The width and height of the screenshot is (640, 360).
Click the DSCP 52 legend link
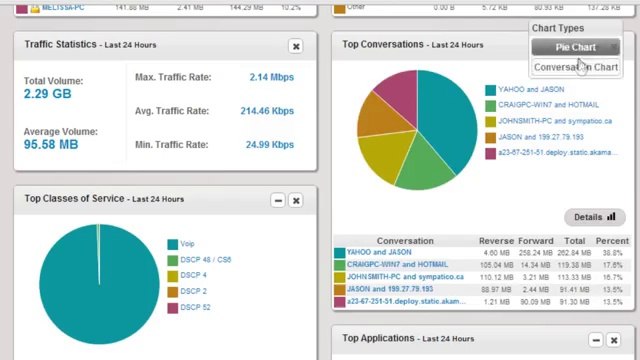[x=195, y=307]
